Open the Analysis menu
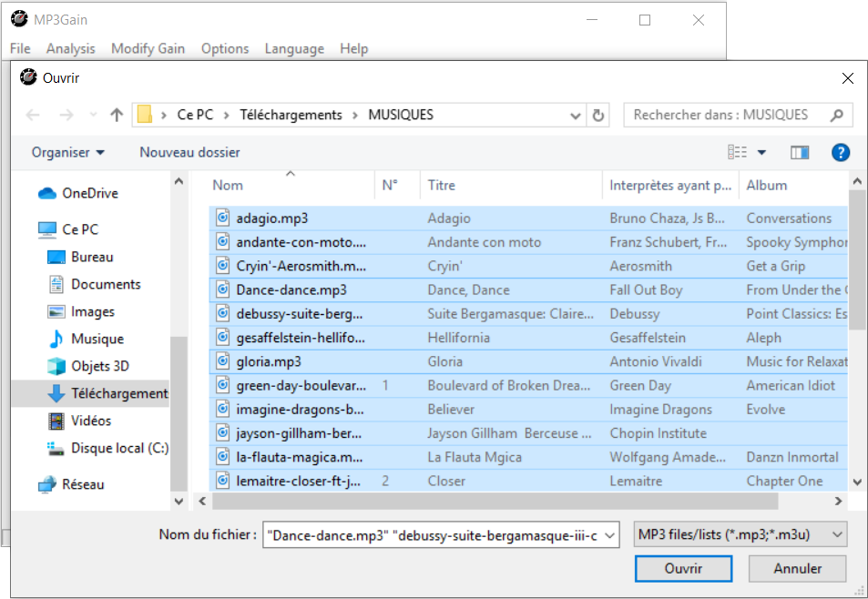This screenshot has width=868, height=599. coord(70,48)
